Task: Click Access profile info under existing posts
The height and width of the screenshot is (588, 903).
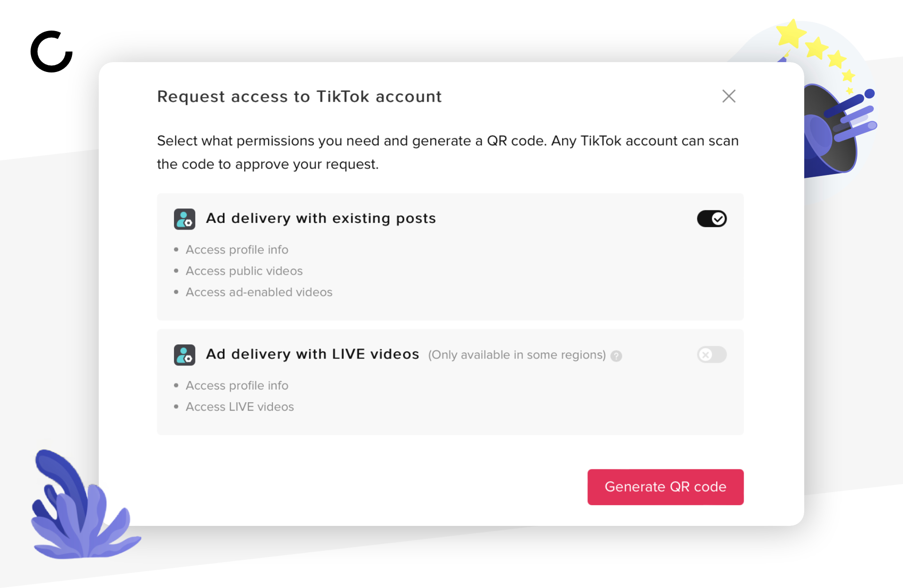Action: click(237, 250)
